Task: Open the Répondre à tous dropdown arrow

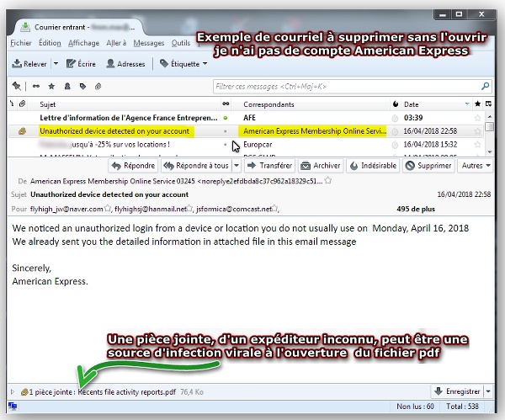Action: [x=237, y=166]
